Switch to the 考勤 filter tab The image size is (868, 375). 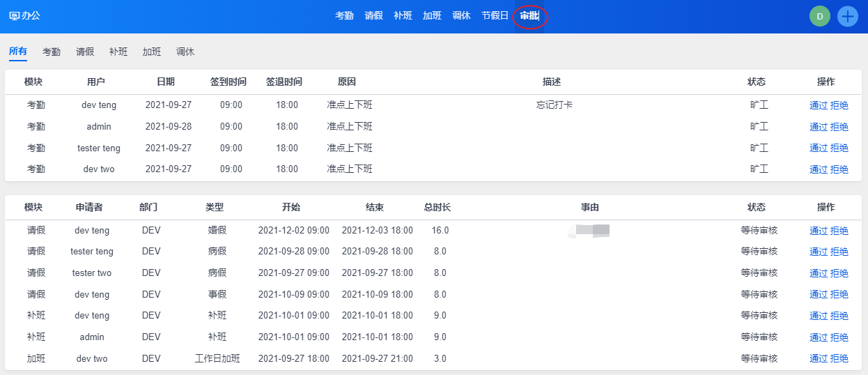click(x=52, y=52)
